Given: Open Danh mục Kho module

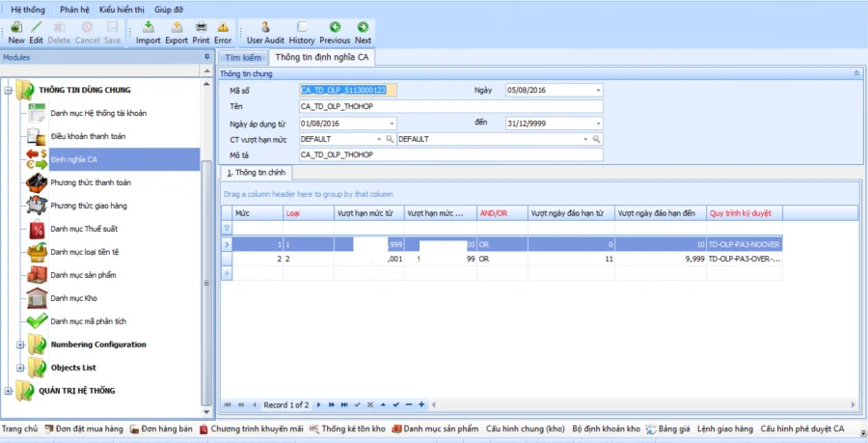Looking at the screenshot, I should click(73, 298).
